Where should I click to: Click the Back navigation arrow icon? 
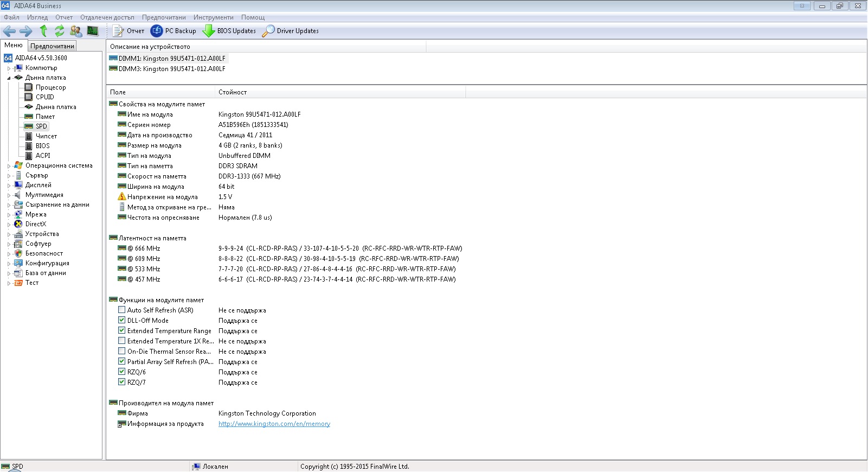coord(9,31)
